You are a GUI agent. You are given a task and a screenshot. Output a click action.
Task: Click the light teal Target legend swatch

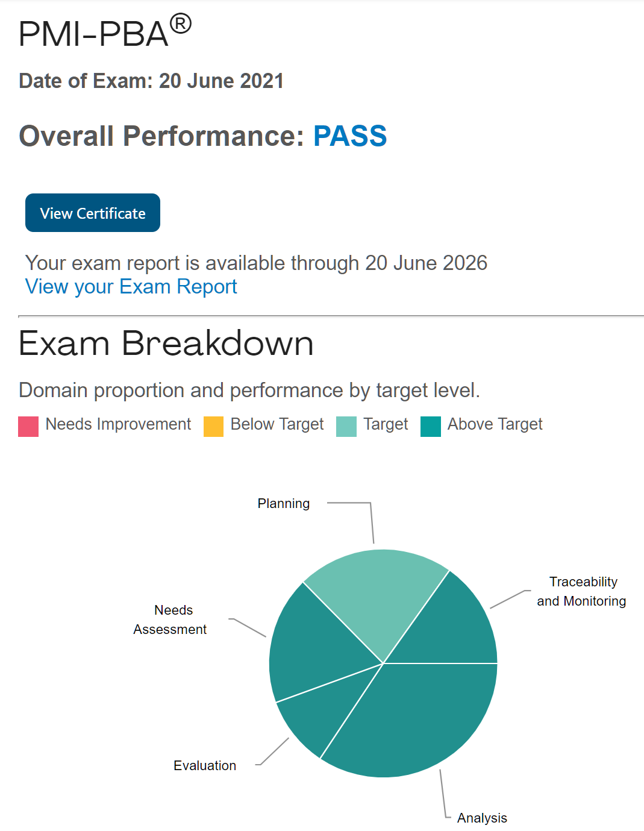[x=346, y=426]
